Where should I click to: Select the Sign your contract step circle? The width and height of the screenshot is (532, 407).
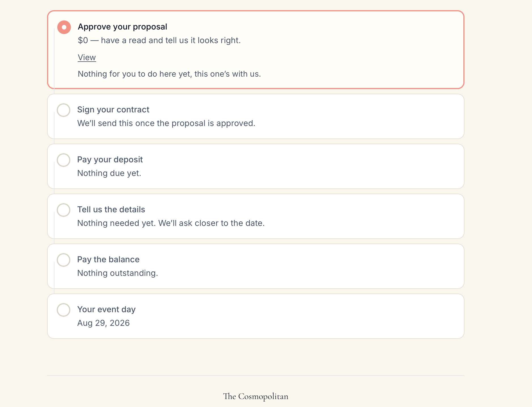64,110
